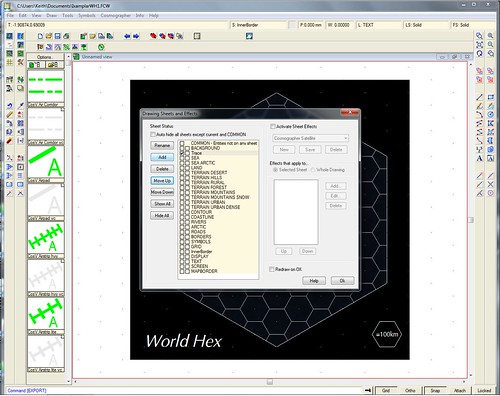Click the Hide All button
Screen dimensions: 500x396
(x=162, y=215)
